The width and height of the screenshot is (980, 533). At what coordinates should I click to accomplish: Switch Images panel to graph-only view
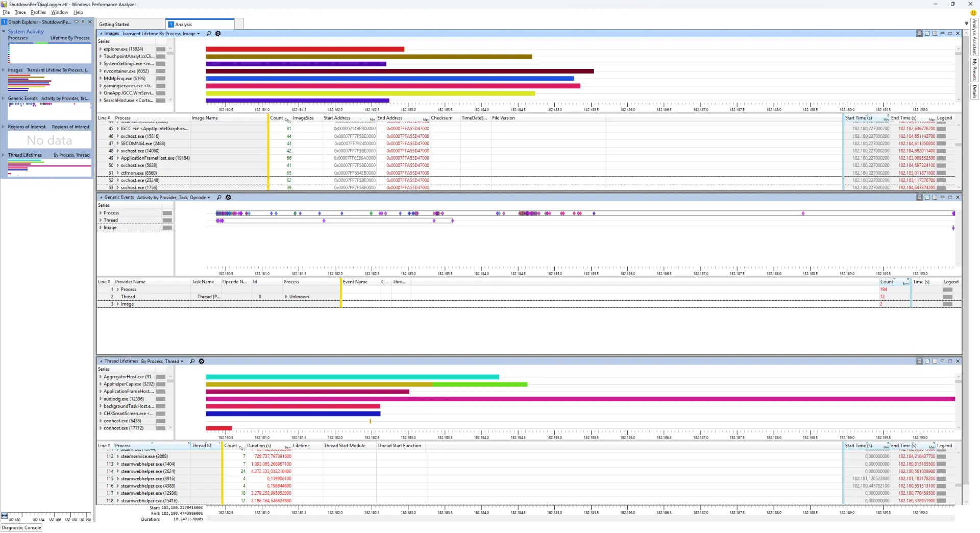click(x=927, y=33)
